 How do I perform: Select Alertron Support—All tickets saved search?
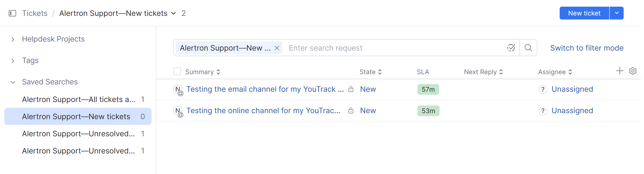[79, 99]
